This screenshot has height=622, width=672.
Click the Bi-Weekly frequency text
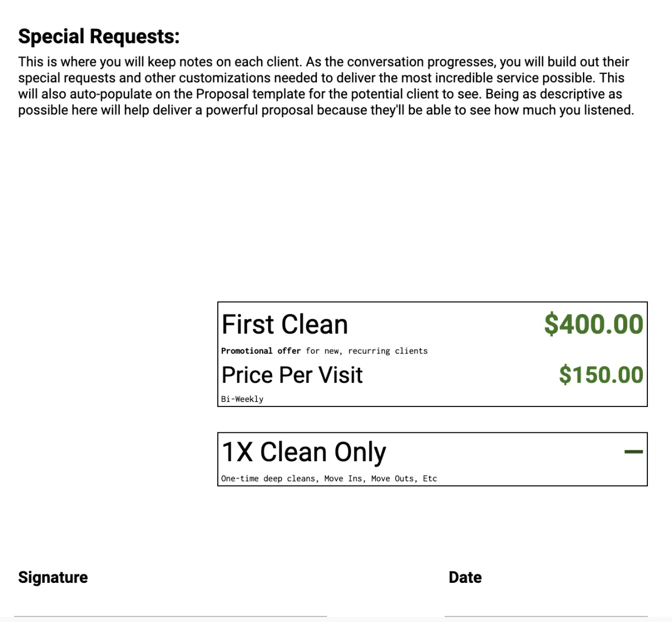tap(242, 399)
